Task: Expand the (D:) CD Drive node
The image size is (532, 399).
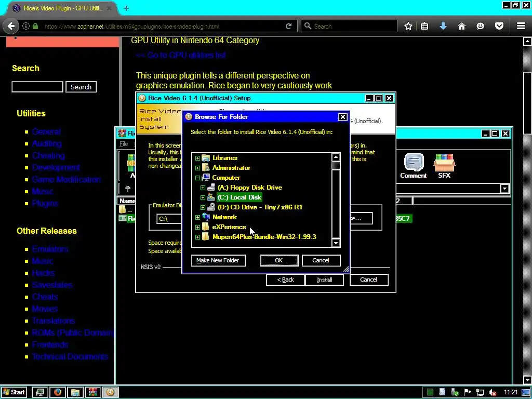Action: (203, 207)
